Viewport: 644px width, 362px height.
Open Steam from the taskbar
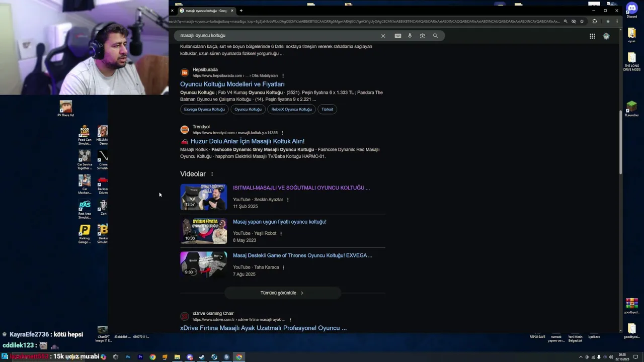pyautogui.click(x=202, y=357)
